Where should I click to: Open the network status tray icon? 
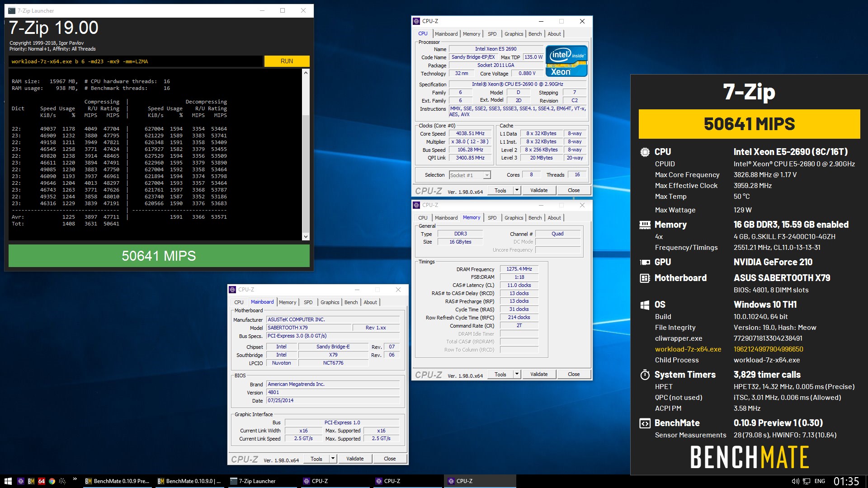(807, 481)
